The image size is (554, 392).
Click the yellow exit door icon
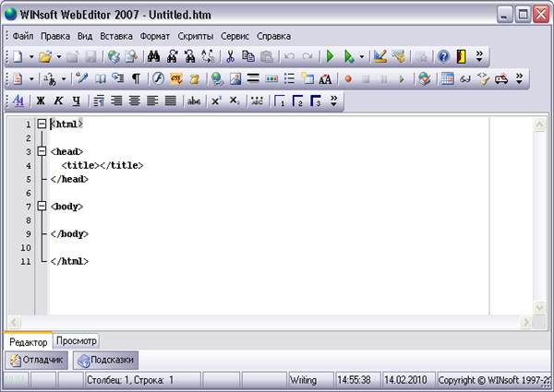(461, 56)
